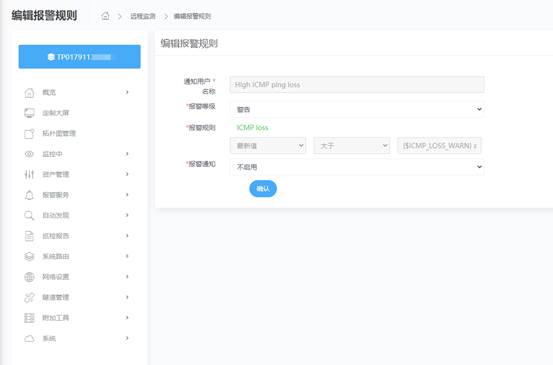
Task: Open the bell alarm service icon
Action: 29,195
